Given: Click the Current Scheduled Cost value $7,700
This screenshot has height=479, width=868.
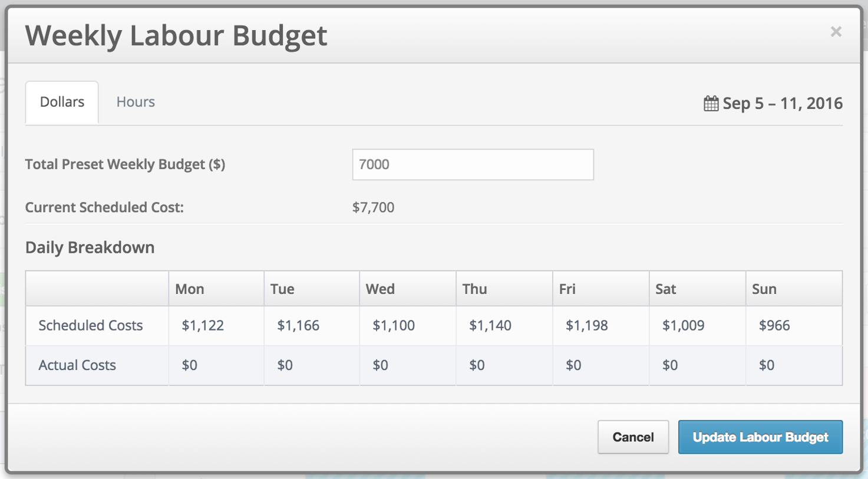Looking at the screenshot, I should (x=374, y=207).
